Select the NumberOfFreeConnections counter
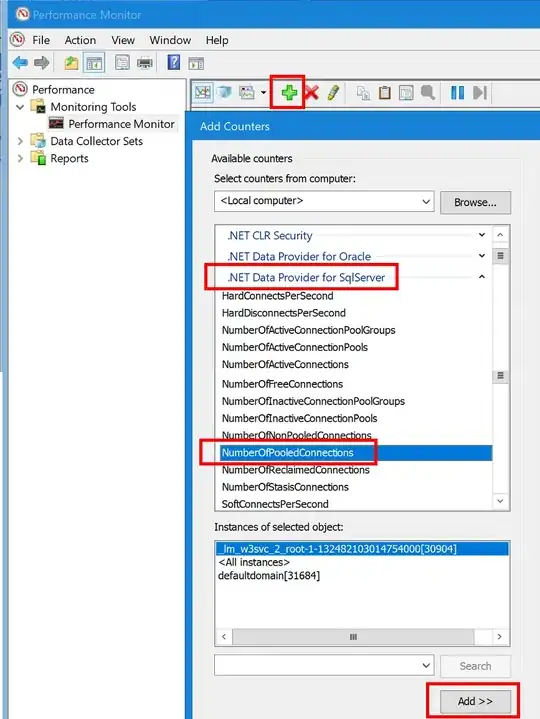The width and height of the screenshot is (540, 719). pos(282,384)
